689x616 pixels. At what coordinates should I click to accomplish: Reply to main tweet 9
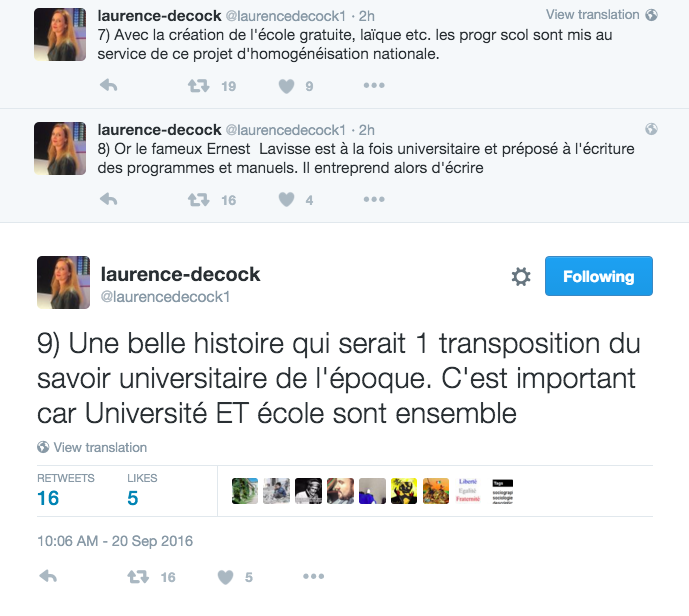tap(48, 576)
